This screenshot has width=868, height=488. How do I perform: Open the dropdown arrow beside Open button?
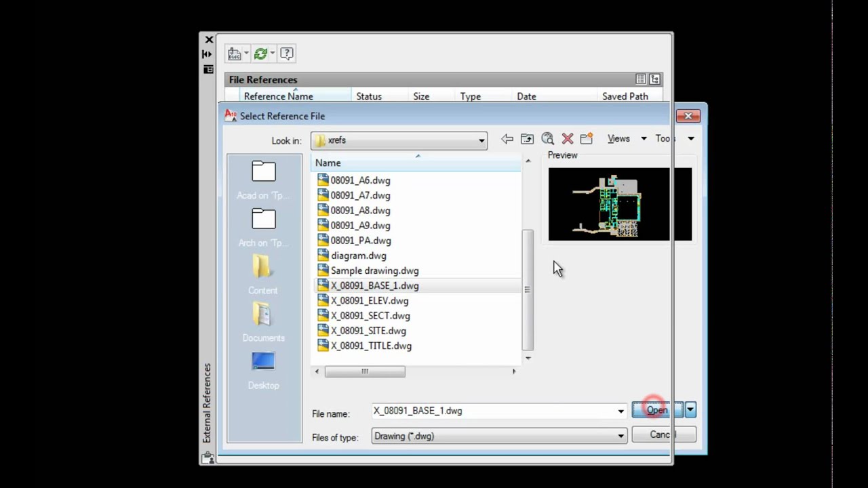tap(690, 409)
